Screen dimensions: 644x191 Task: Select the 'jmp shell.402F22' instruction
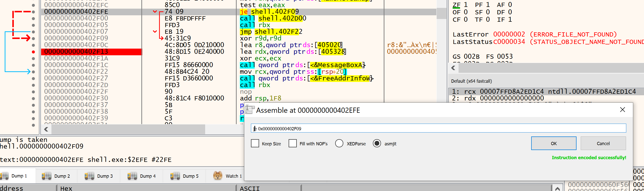271,32
